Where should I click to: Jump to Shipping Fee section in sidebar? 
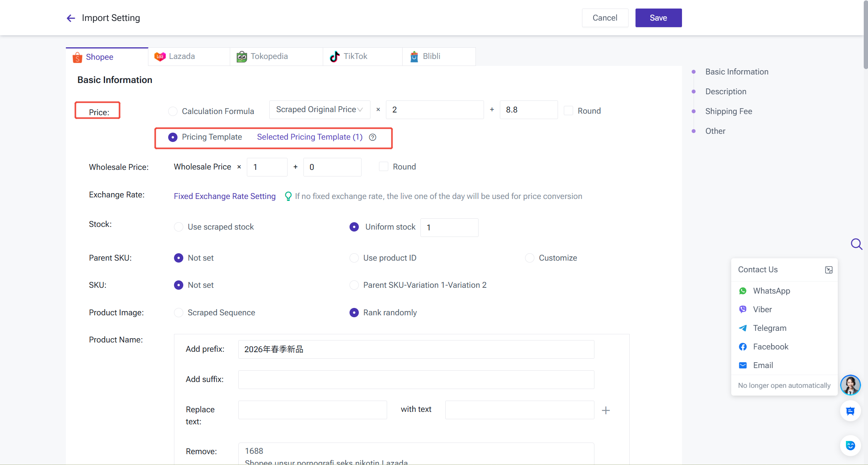tap(728, 111)
